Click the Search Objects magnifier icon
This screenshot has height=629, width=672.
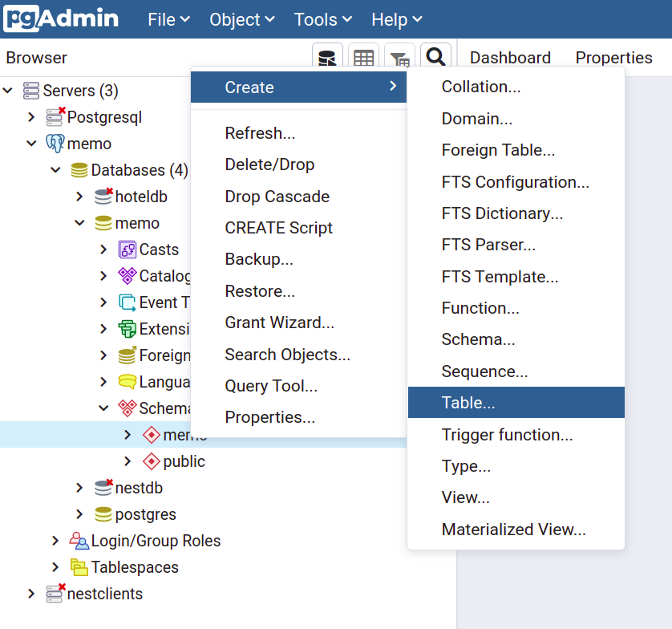click(x=436, y=55)
